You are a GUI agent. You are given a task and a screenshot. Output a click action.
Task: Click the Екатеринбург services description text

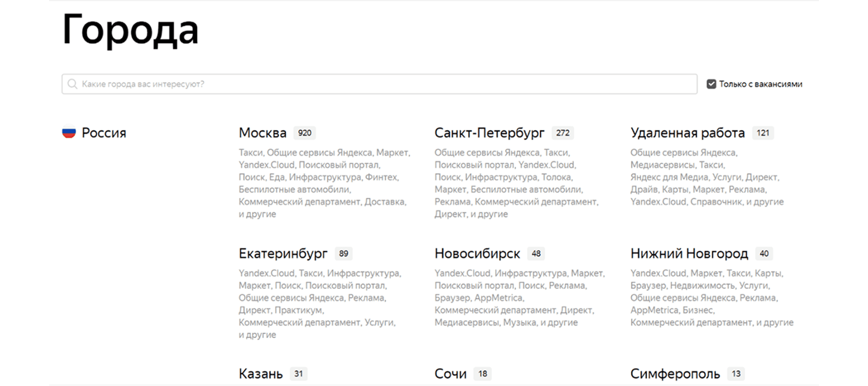pyautogui.click(x=320, y=304)
